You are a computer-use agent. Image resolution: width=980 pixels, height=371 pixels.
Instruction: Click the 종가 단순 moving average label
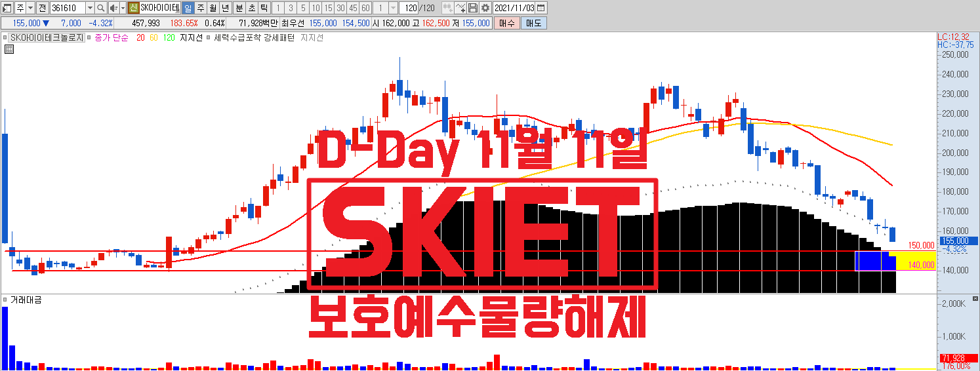(x=112, y=38)
